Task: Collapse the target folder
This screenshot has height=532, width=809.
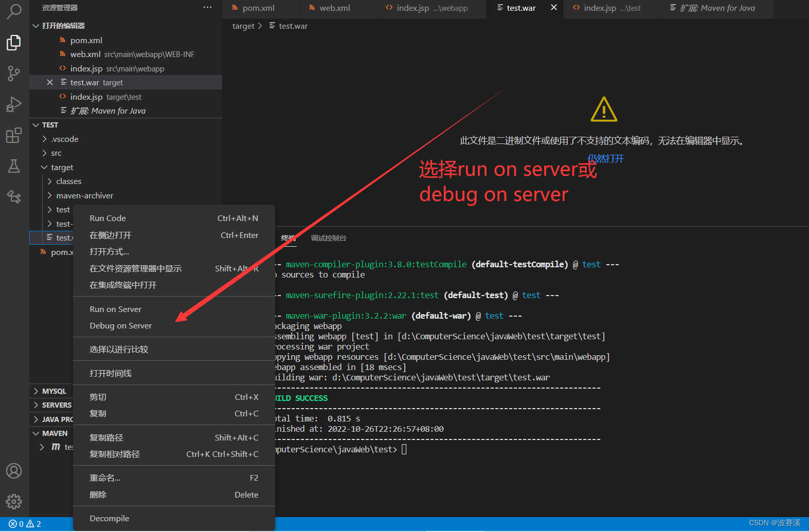Action: (x=45, y=168)
